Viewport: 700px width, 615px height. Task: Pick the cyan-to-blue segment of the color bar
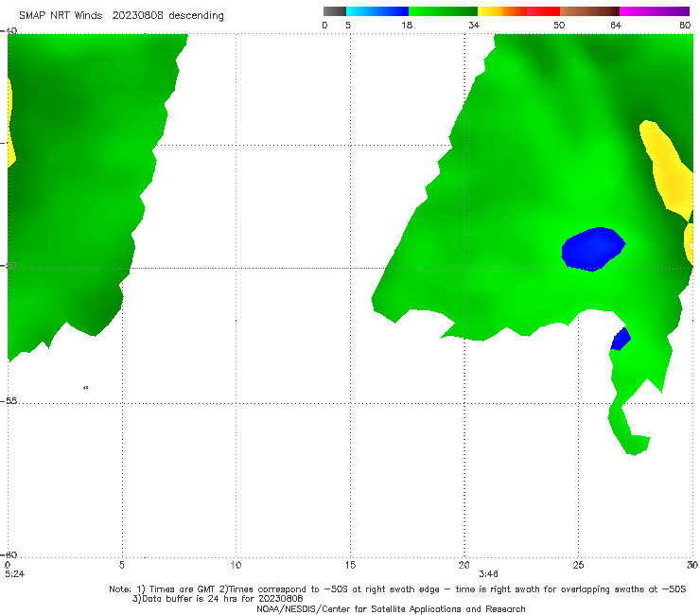(377, 11)
